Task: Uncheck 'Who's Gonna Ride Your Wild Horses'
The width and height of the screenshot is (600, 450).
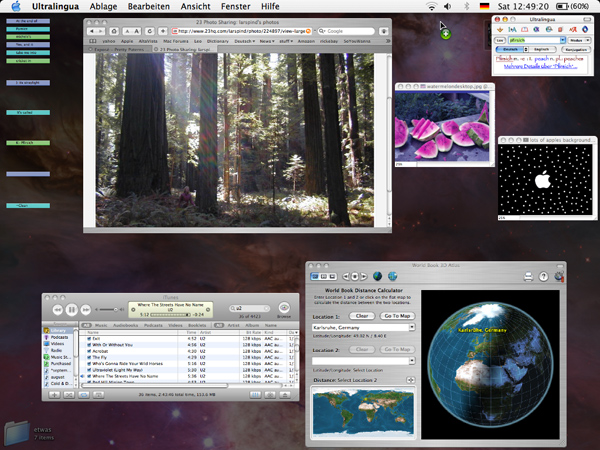Action: pos(89,364)
